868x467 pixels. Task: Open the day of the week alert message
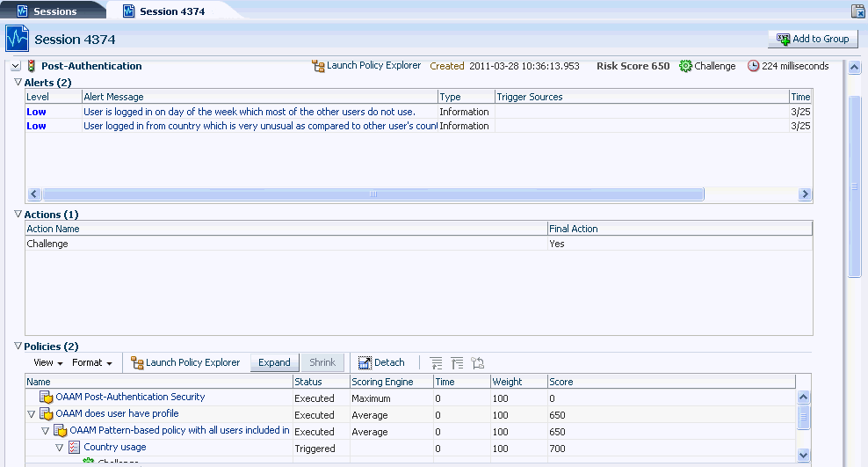click(x=250, y=112)
